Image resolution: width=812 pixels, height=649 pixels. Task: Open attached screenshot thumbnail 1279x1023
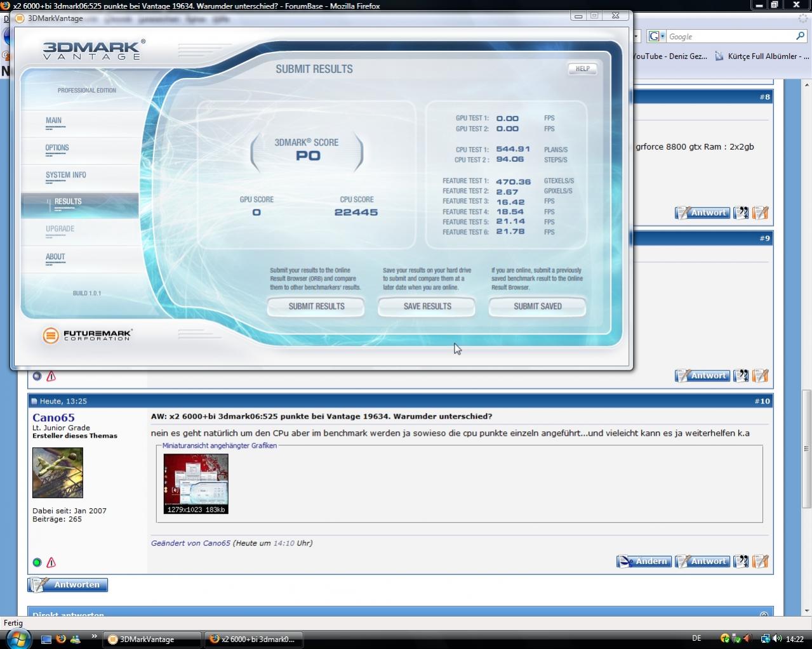[x=196, y=483]
